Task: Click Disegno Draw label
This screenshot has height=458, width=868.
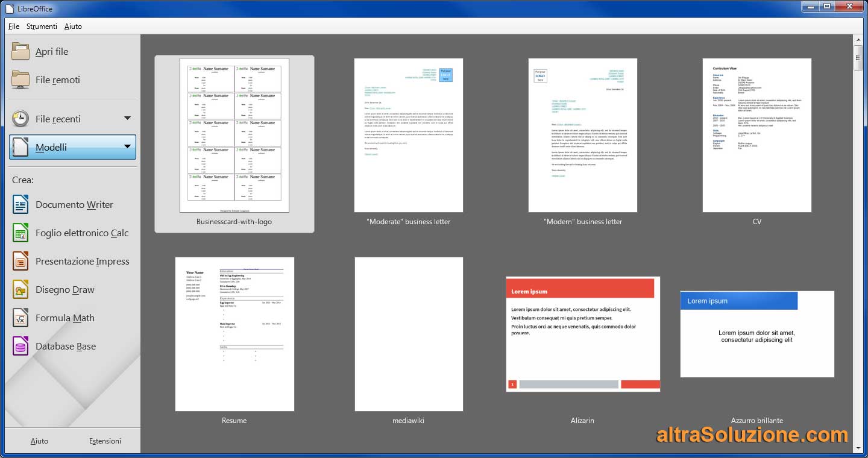Action: [x=65, y=290]
